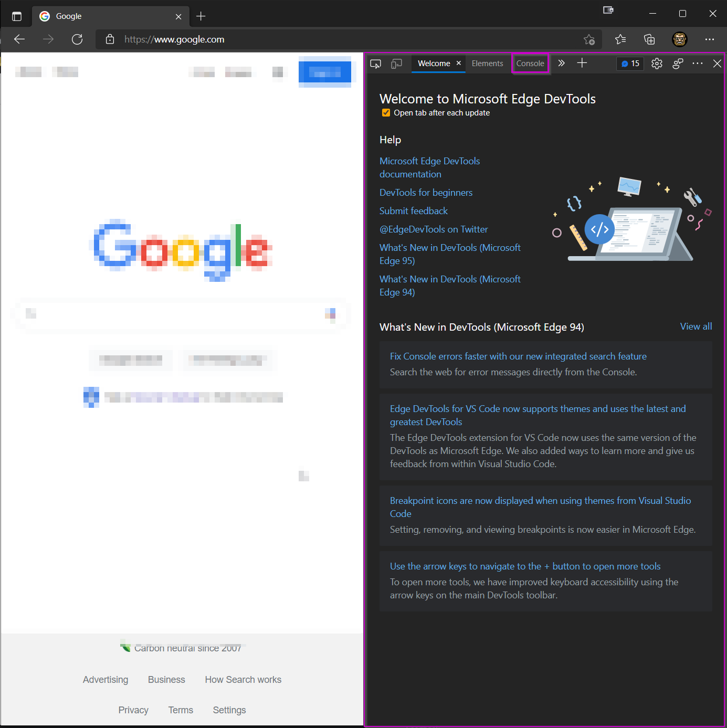Click the address bar with google.com

coord(349,39)
